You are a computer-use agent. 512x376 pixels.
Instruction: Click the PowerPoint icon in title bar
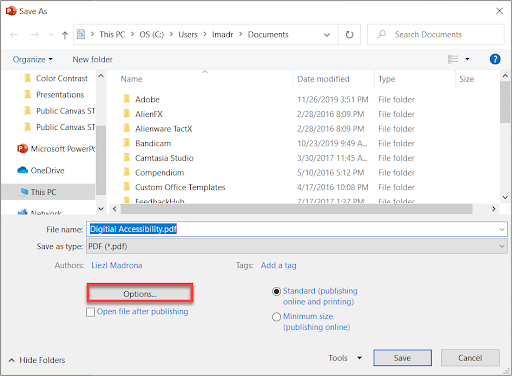11,11
